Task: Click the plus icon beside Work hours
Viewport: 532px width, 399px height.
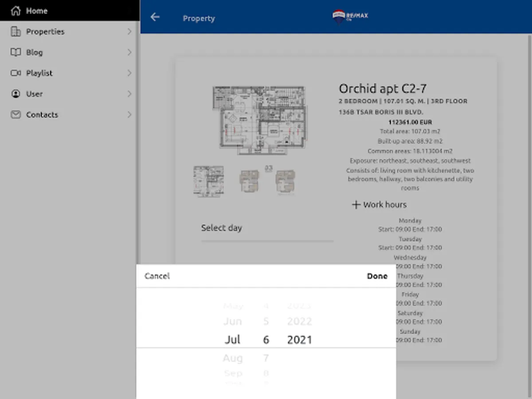Action: [x=356, y=205]
